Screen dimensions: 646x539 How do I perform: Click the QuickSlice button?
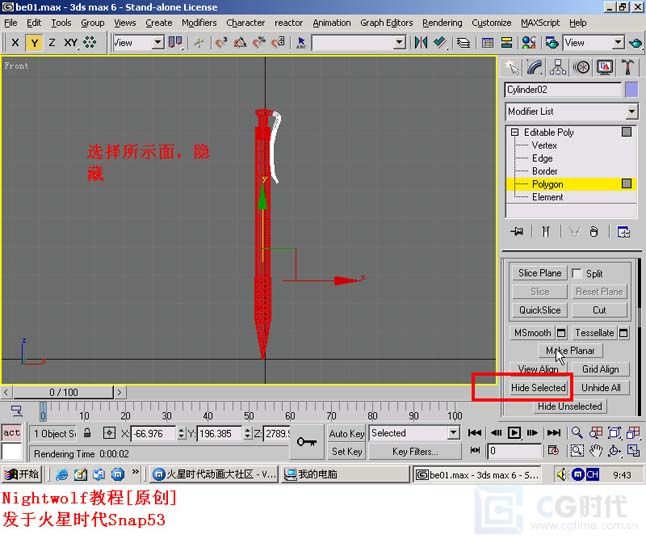click(539, 310)
